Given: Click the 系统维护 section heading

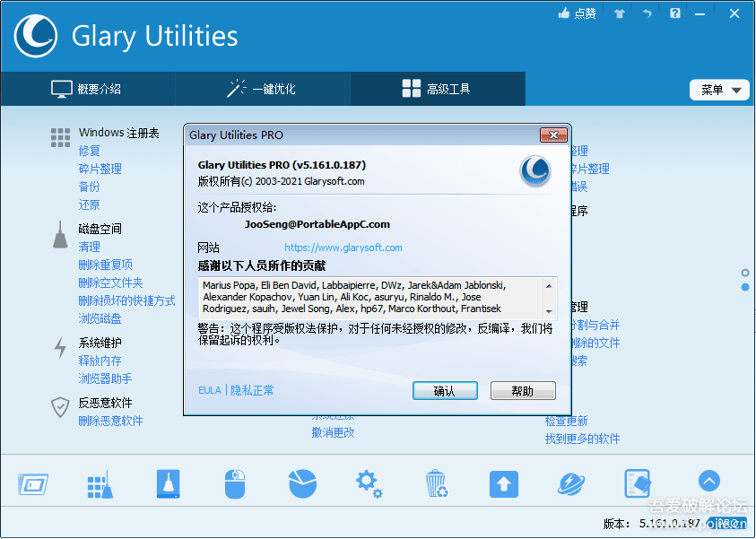Looking at the screenshot, I should [100, 343].
